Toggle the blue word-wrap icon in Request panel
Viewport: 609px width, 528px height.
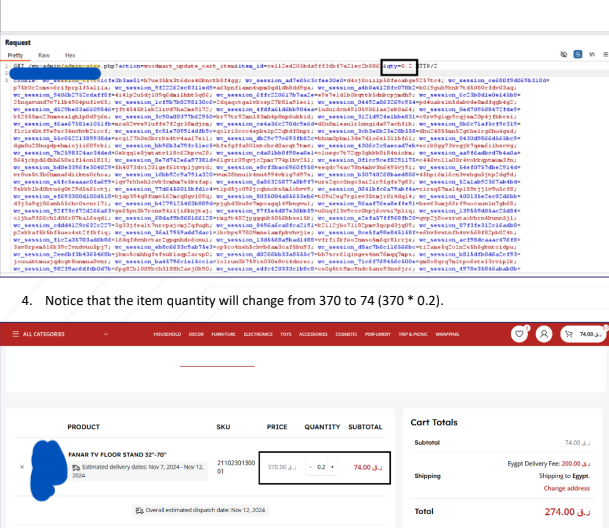click(578, 54)
